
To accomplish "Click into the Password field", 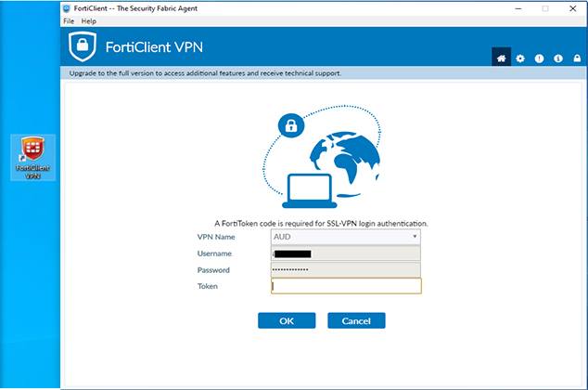I will point(346,269).
